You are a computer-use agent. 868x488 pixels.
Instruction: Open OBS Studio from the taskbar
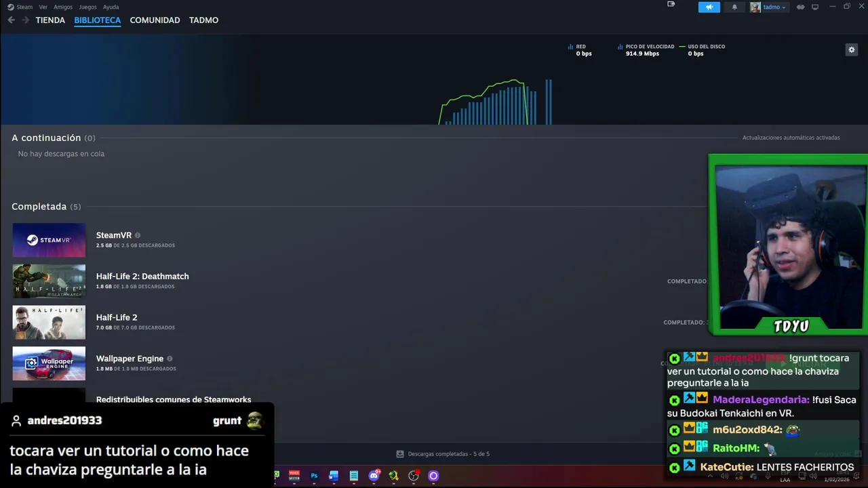click(414, 476)
